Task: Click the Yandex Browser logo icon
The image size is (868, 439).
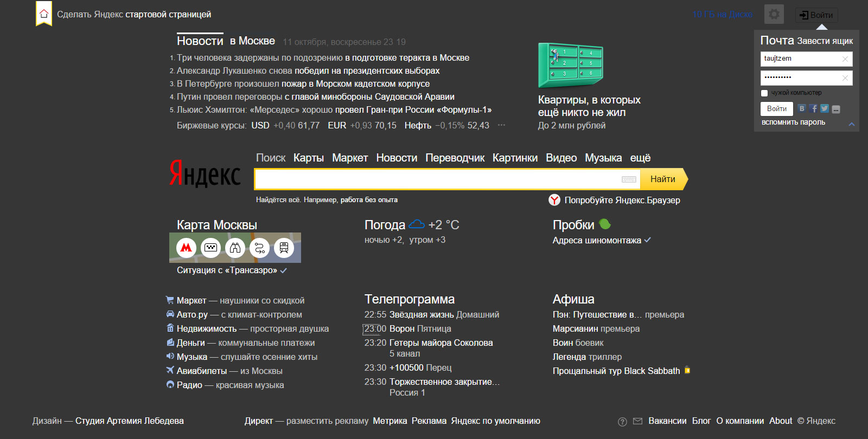Action: (554, 200)
